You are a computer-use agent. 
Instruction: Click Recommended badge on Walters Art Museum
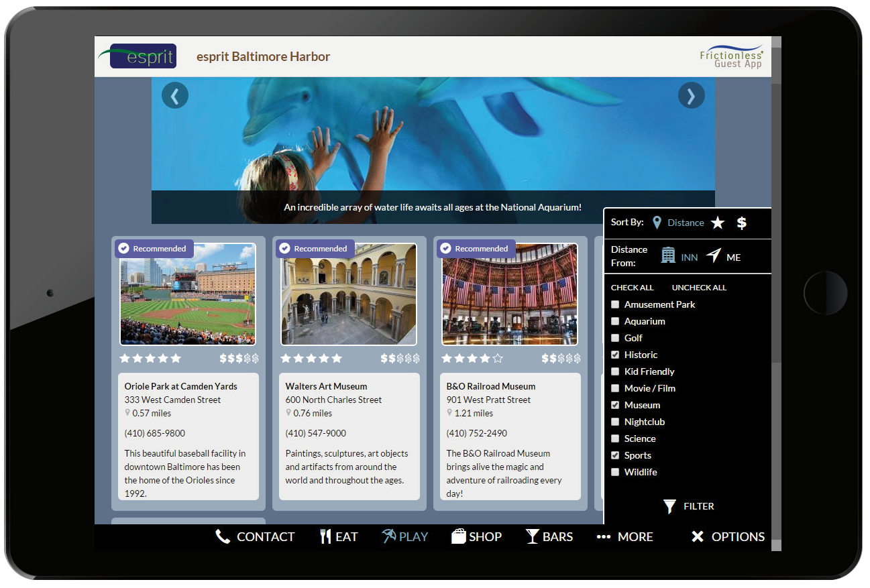coord(315,249)
